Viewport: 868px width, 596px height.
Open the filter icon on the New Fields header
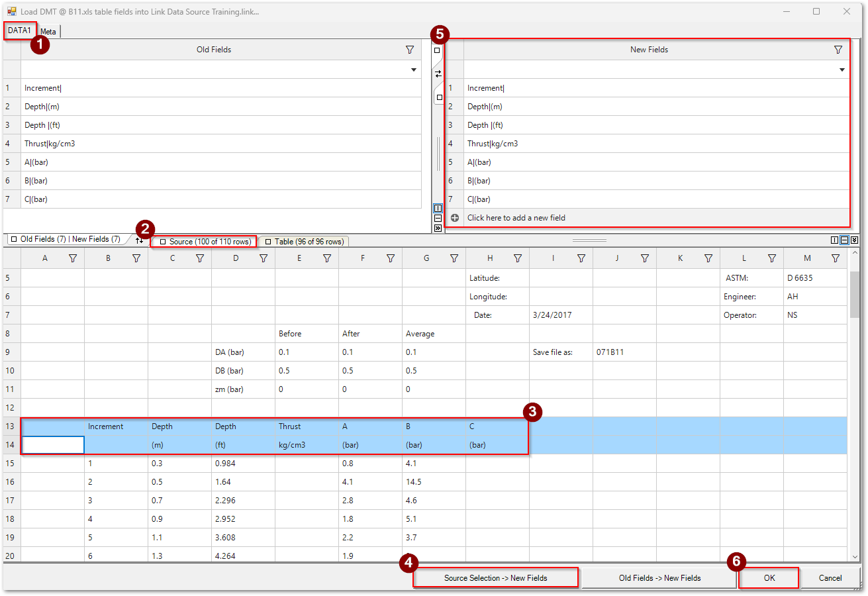click(838, 49)
